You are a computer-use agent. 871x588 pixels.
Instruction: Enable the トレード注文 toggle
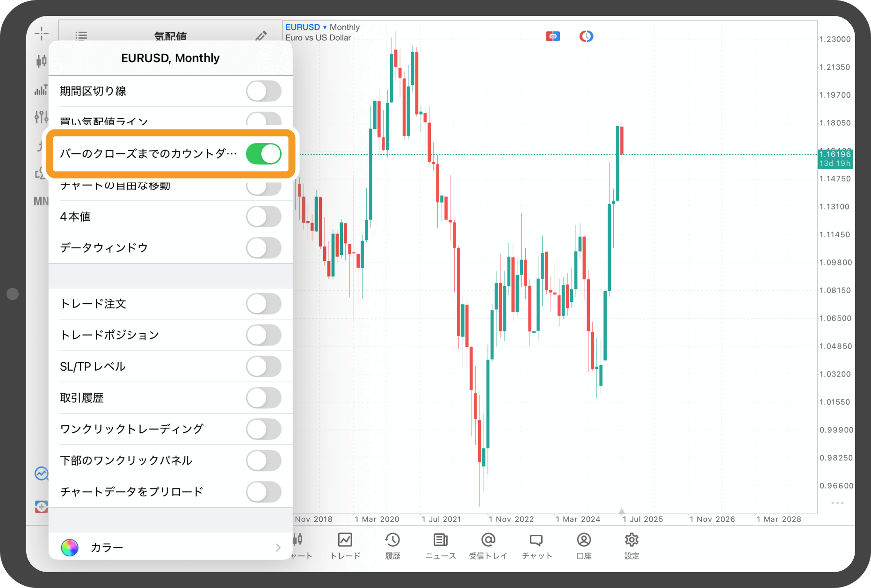coord(264,304)
